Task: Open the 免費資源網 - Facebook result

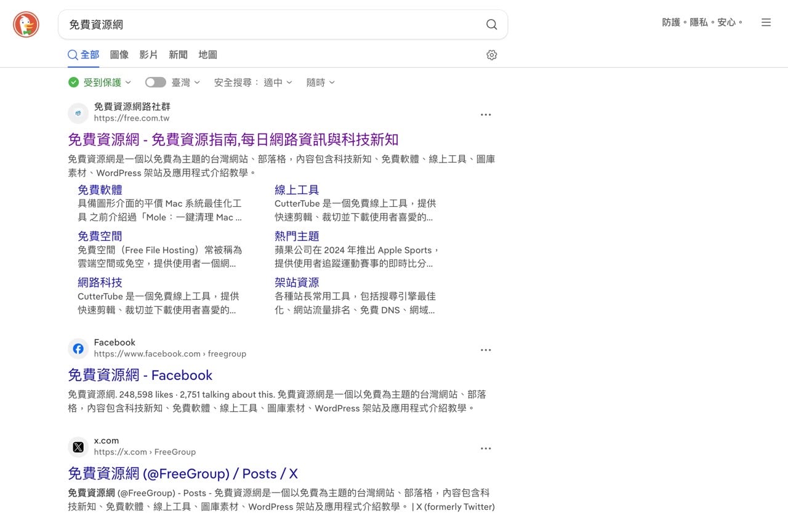Action: click(140, 375)
